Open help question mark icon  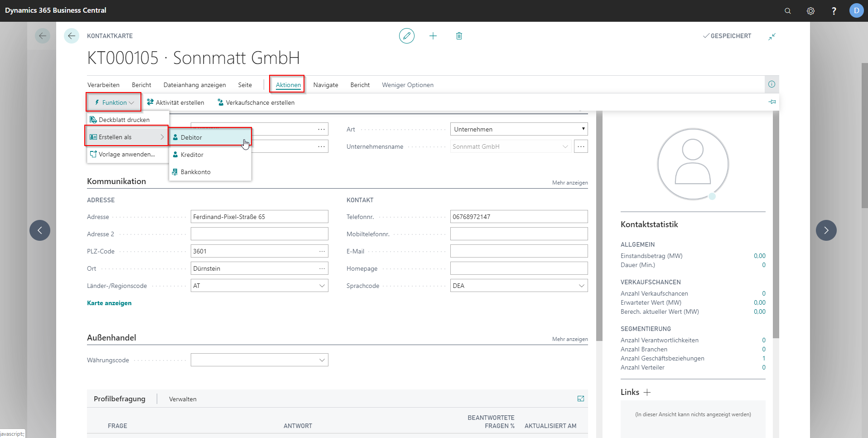point(834,11)
